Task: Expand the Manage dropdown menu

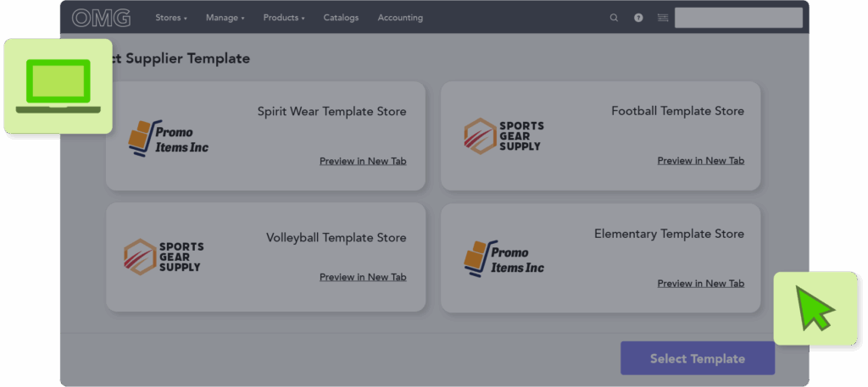Action: (x=225, y=18)
